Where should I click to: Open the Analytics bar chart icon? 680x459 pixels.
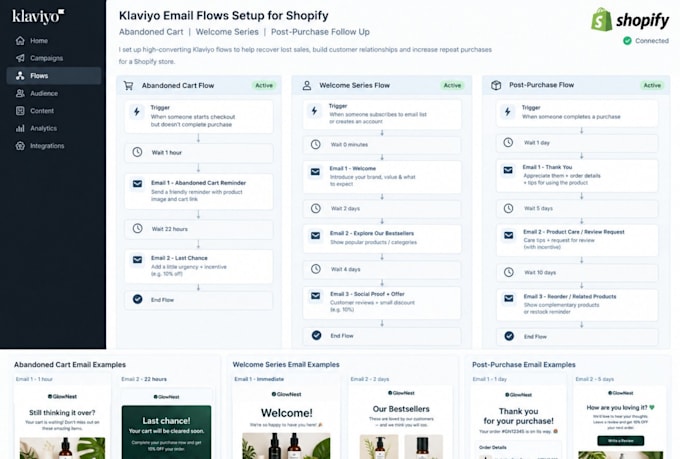(x=20, y=128)
